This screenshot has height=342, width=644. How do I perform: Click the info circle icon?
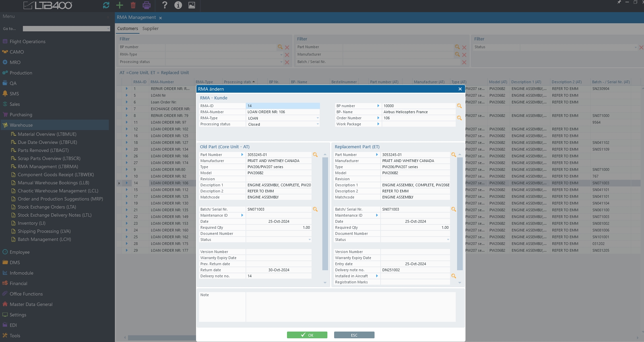tap(178, 5)
